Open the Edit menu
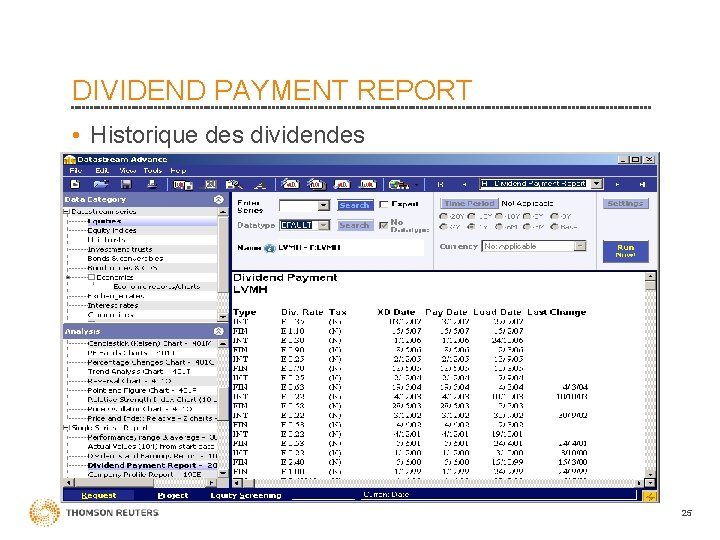This screenshot has height=540, width=720. pyautogui.click(x=102, y=171)
